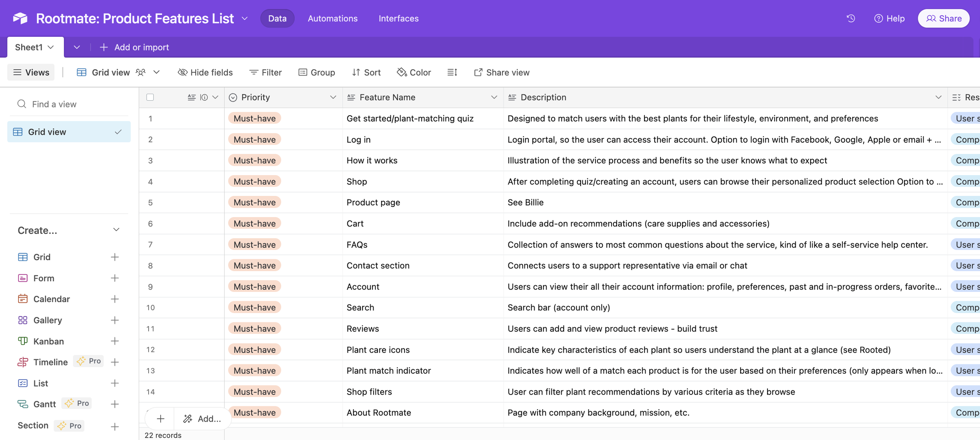Add a new Calendar view

(x=114, y=299)
